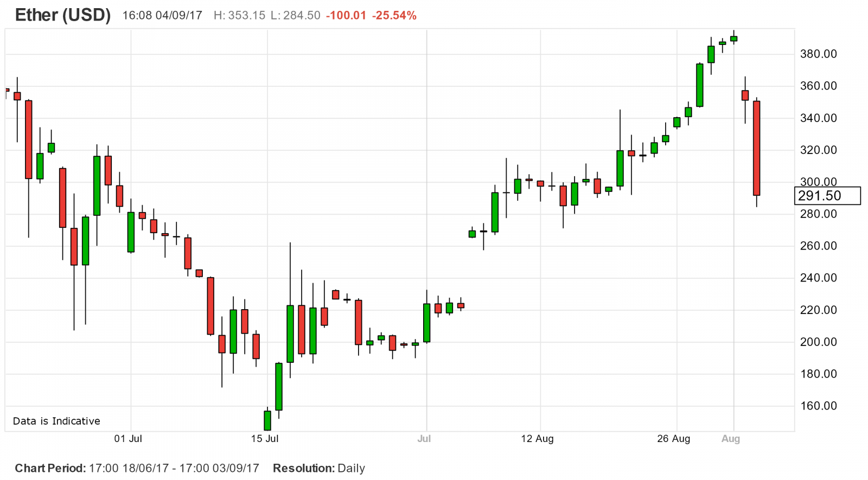The image size is (868, 480).
Task: Select the 01 Jul date marker
Action: coord(128,439)
